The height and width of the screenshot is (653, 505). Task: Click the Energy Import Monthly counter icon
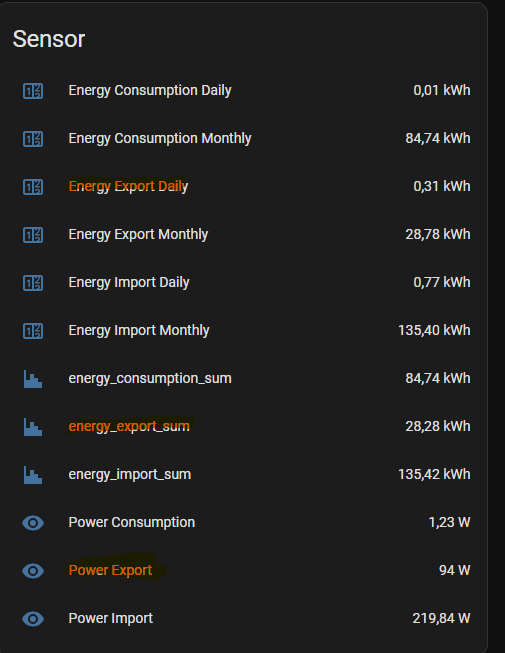33,331
